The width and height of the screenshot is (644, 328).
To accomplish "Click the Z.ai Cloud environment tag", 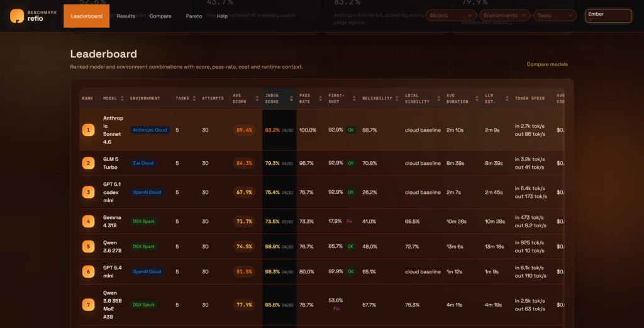I will pyautogui.click(x=143, y=163).
